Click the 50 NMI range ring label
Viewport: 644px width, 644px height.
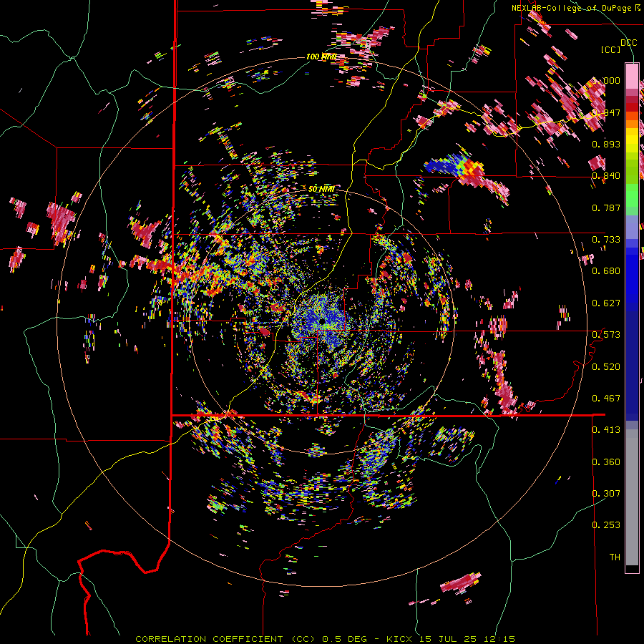point(321,189)
